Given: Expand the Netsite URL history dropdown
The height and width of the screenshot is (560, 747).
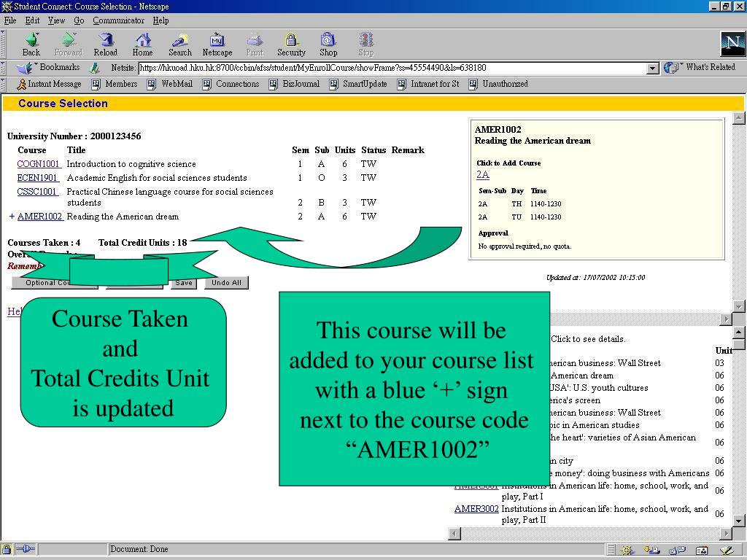Looking at the screenshot, I should coord(653,68).
